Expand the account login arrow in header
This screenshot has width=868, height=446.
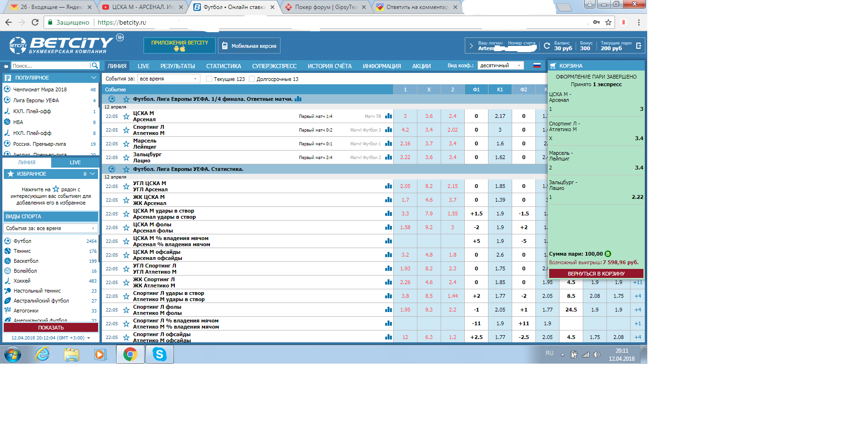[471, 46]
